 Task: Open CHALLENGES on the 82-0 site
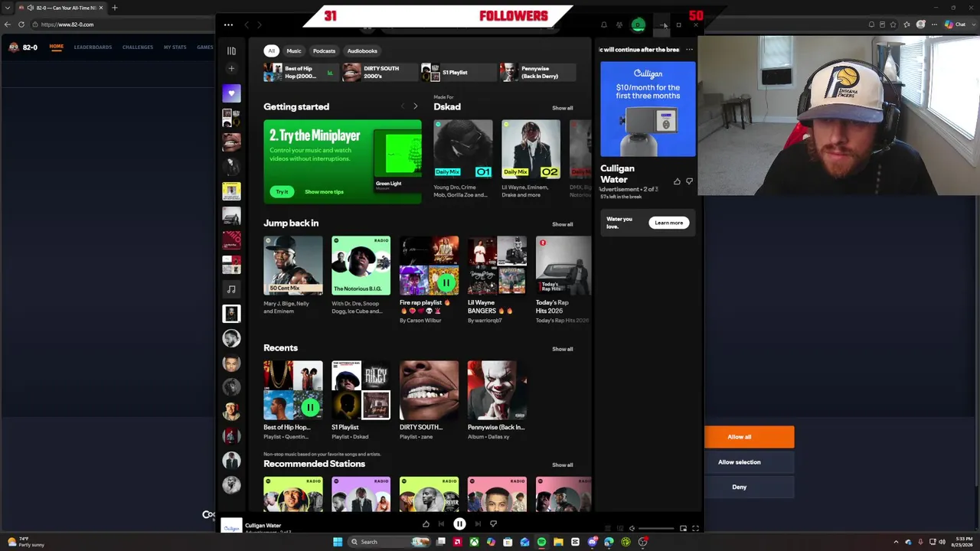pos(138,47)
